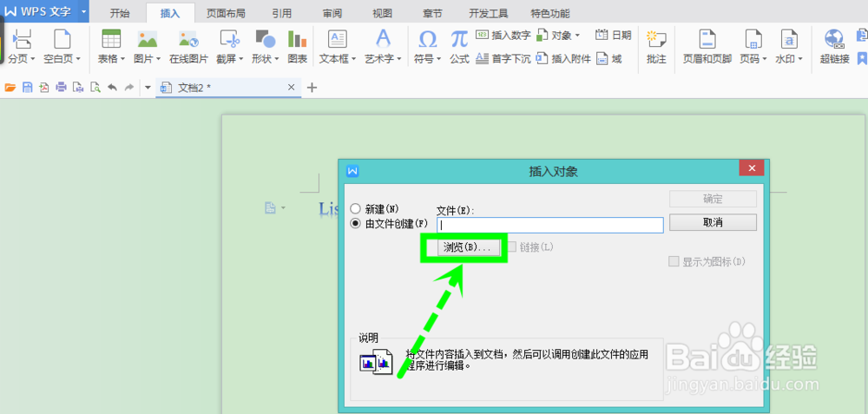Switch to the 页面布局 ribbon tab
The image size is (868, 414).
coord(226,13)
